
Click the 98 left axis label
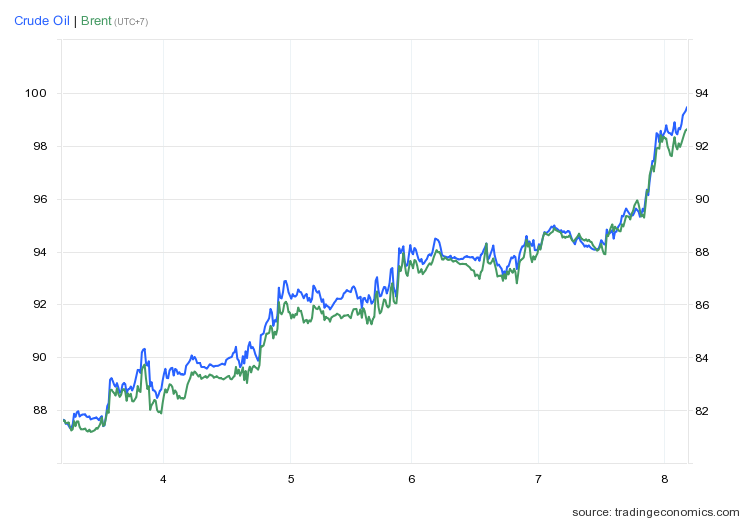(x=38, y=146)
